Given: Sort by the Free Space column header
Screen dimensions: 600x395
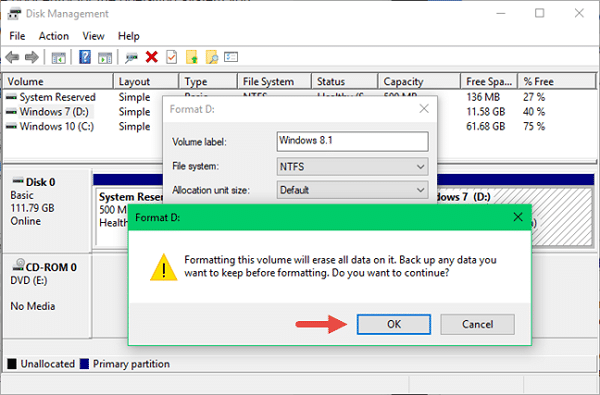Looking at the screenshot, I should coord(489,82).
